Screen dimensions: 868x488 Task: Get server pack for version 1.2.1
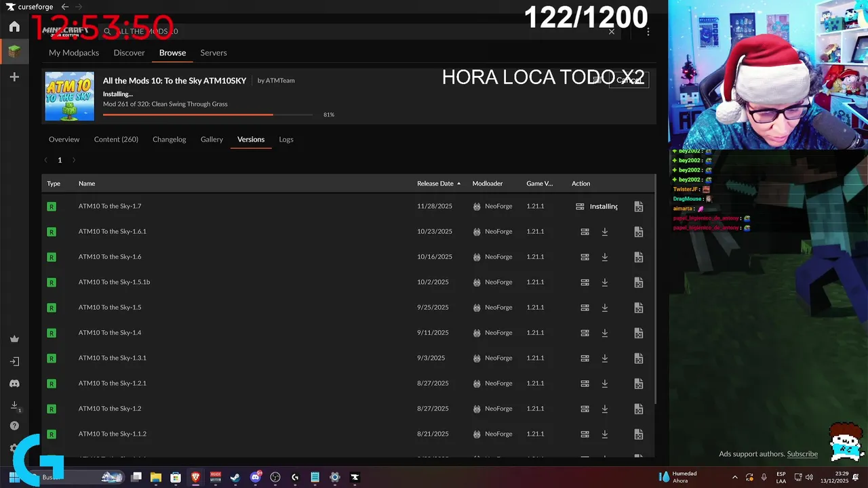coord(585,384)
